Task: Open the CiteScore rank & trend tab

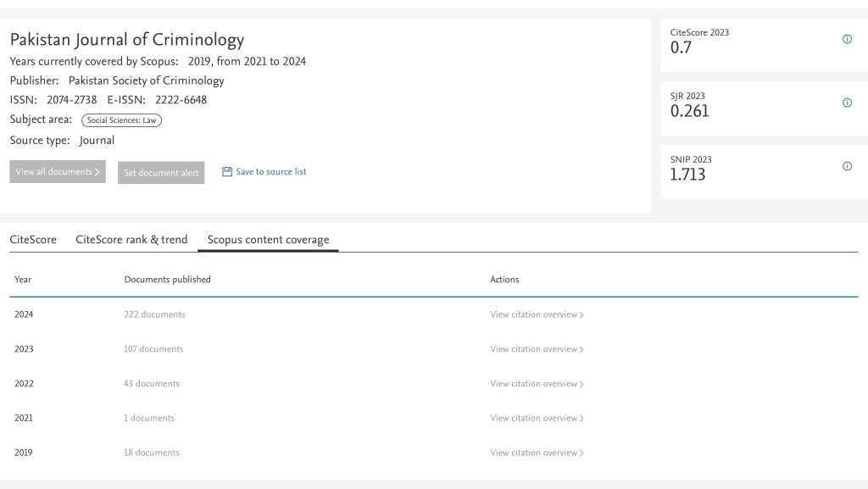Action: click(131, 240)
